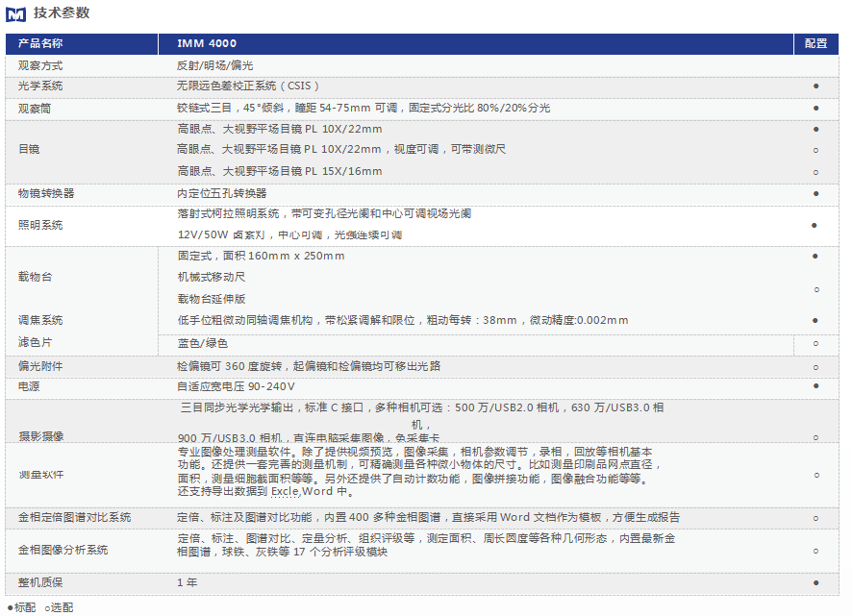The width and height of the screenshot is (853, 616).
Task: Click the ○选配 legend text
Action: [x=60, y=607]
